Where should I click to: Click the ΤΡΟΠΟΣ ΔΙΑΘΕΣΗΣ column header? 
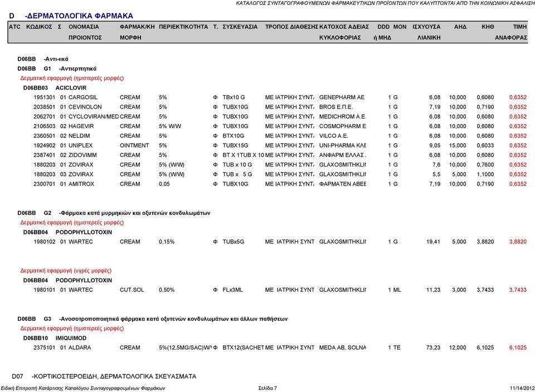point(291,27)
